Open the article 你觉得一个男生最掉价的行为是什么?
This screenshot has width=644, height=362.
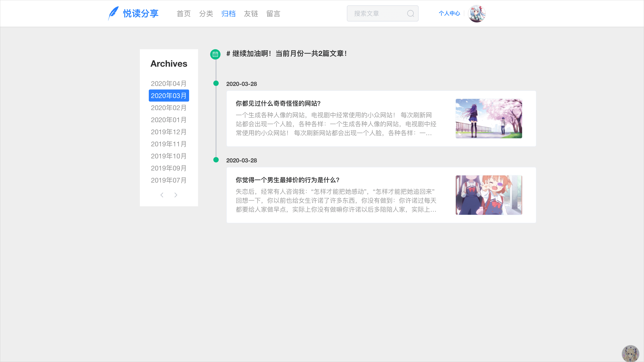[x=287, y=180]
